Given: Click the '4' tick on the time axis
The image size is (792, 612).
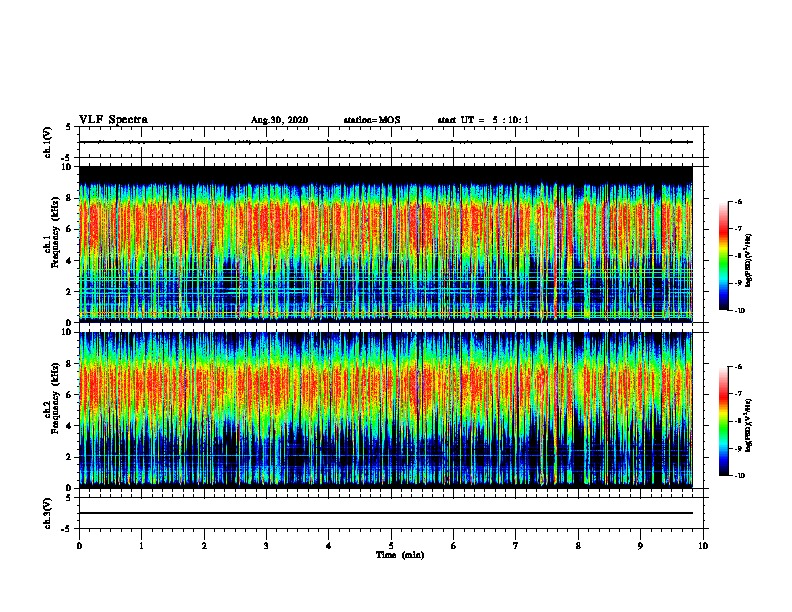Looking at the screenshot, I should coord(329,546).
